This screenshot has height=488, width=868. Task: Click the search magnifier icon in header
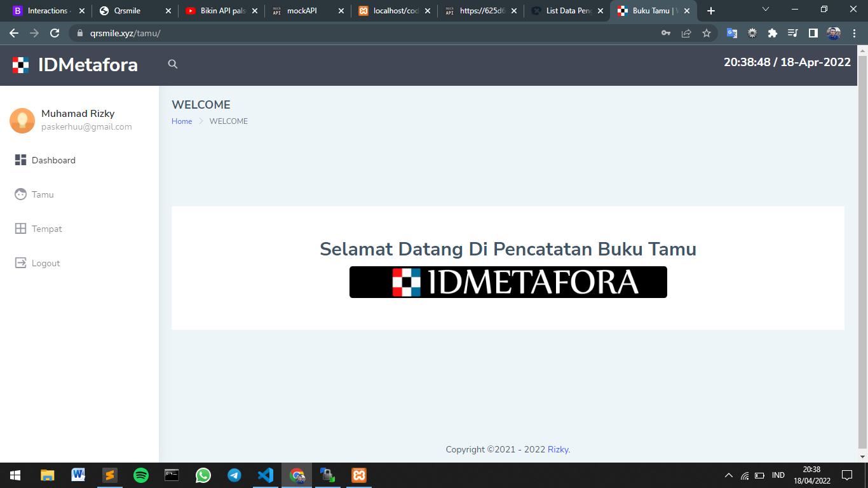[x=172, y=64]
